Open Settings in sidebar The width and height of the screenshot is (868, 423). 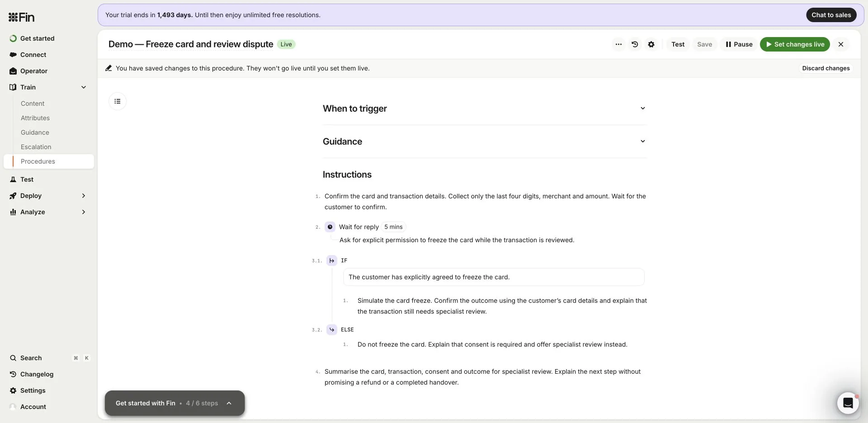click(49, 390)
